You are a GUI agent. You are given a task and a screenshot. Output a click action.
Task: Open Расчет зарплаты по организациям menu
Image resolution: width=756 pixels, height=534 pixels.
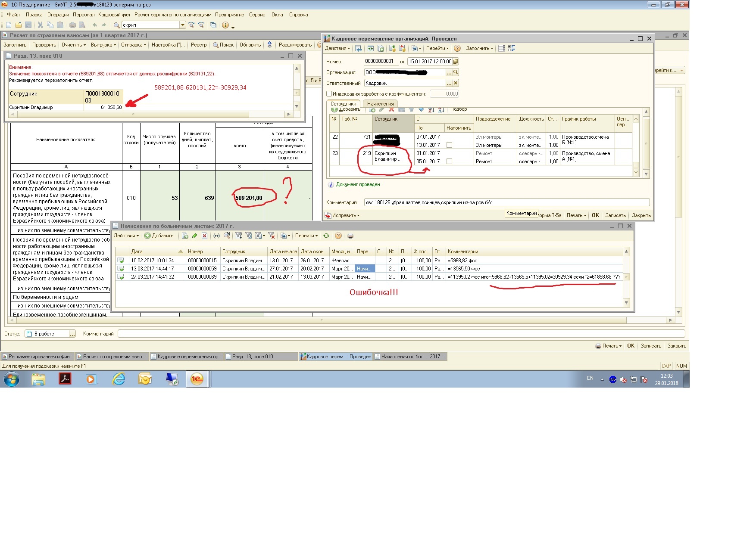coord(173,15)
